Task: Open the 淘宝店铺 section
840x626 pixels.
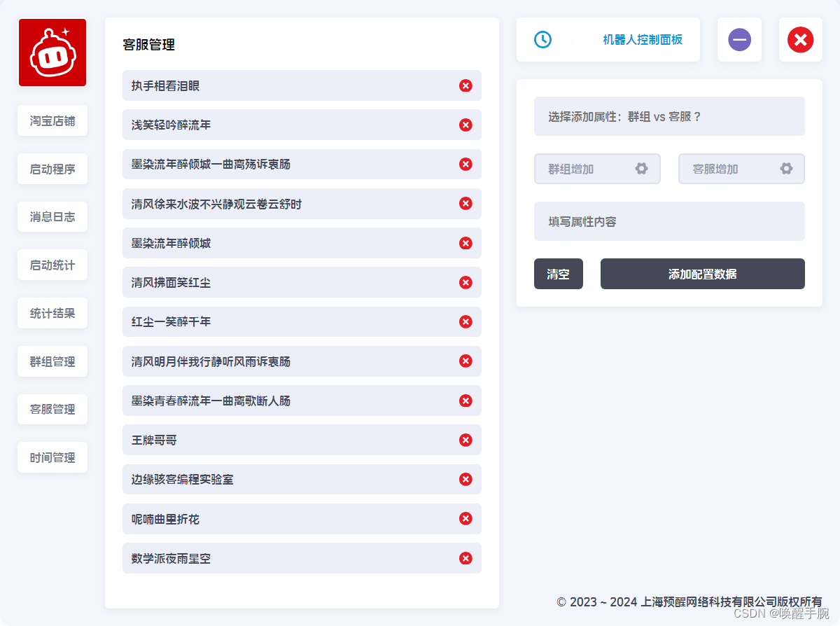Action: click(x=52, y=120)
